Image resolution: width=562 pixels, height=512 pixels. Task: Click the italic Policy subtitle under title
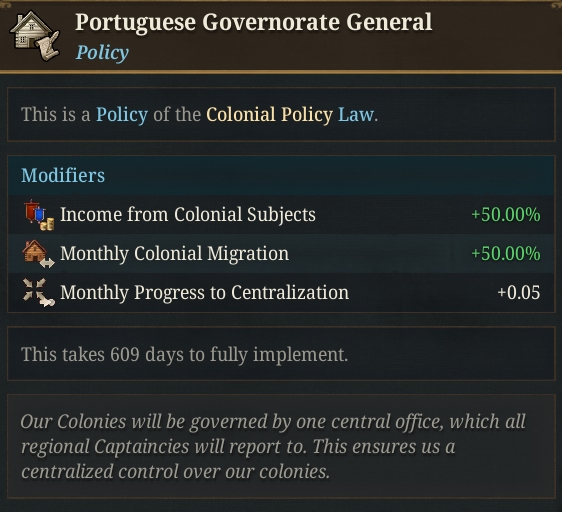click(x=102, y=53)
